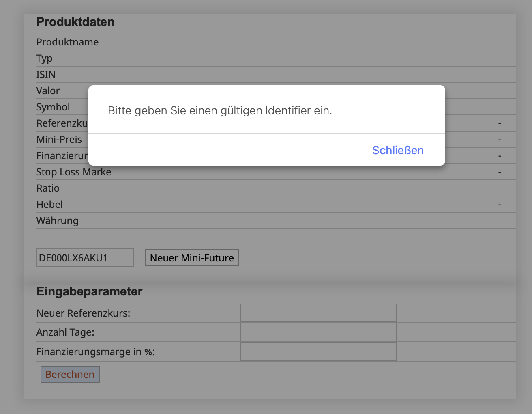The width and height of the screenshot is (532, 414).
Task: Click the Eingabeparameter heading
Action: (89, 291)
